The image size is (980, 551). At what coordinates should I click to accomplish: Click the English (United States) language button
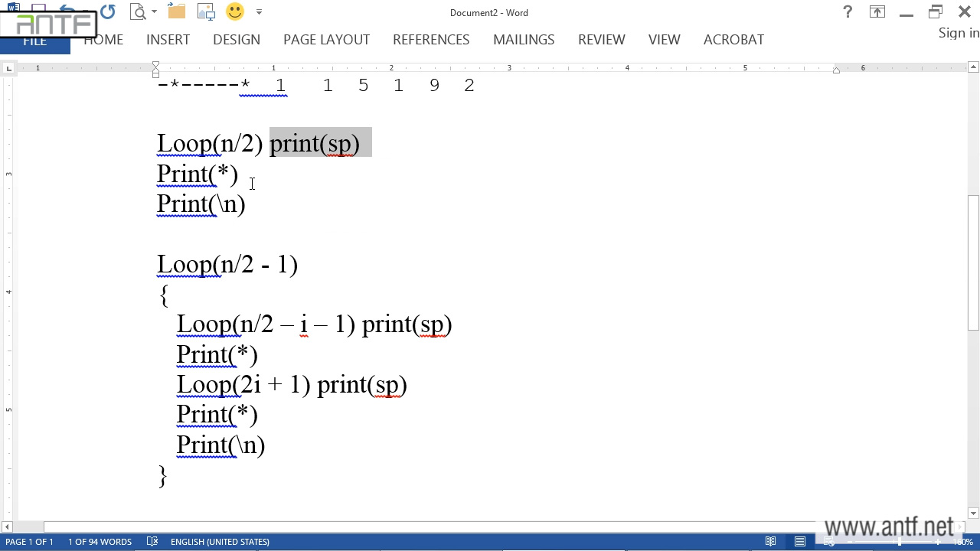pos(220,542)
